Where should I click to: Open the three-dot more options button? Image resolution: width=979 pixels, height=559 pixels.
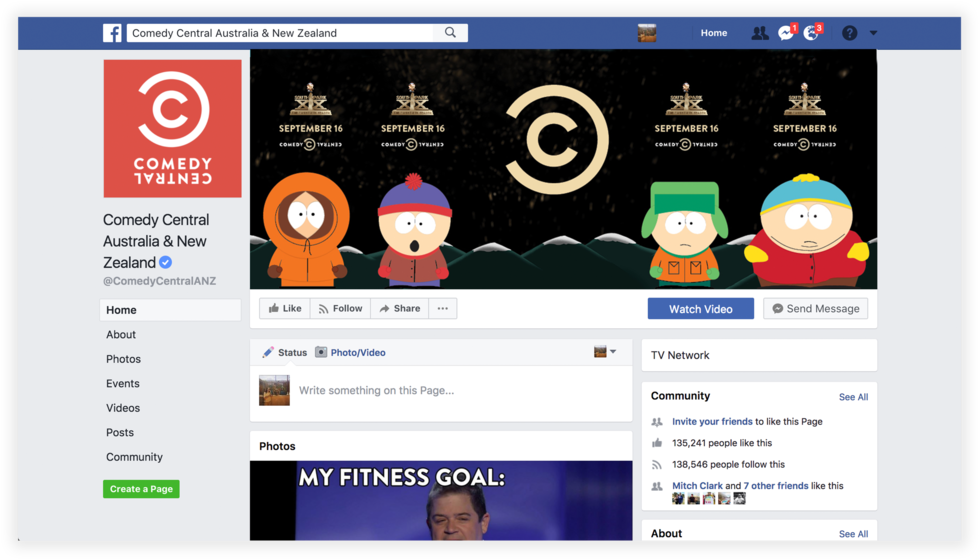click(443, 309)
